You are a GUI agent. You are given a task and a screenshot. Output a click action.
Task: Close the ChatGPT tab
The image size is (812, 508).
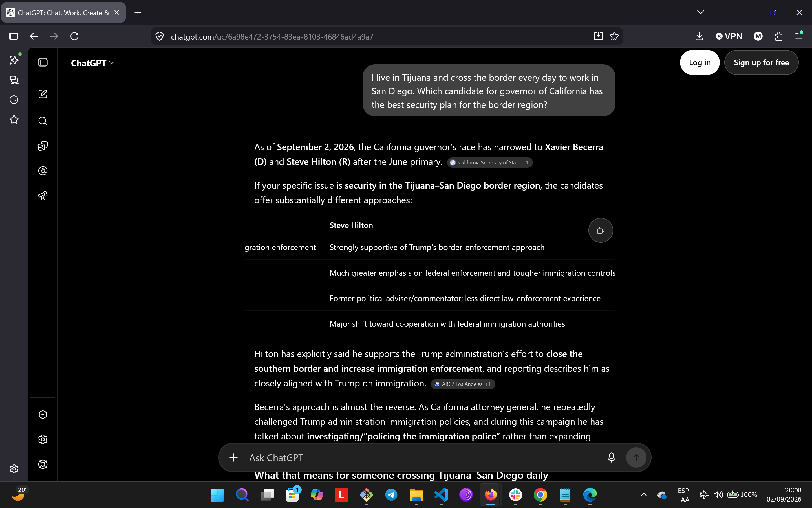[x=117, y=13]
